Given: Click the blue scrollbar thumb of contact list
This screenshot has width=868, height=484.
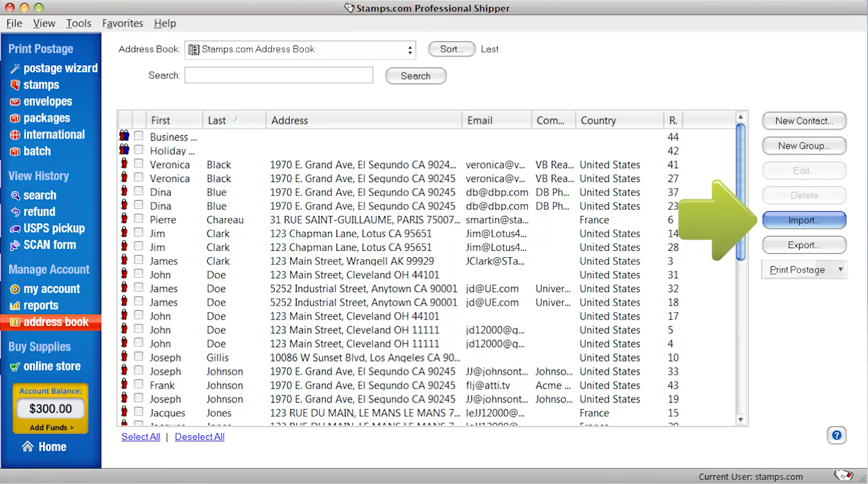Looking at the screenshot, I should pyautogui.click(x=741, y=191).
